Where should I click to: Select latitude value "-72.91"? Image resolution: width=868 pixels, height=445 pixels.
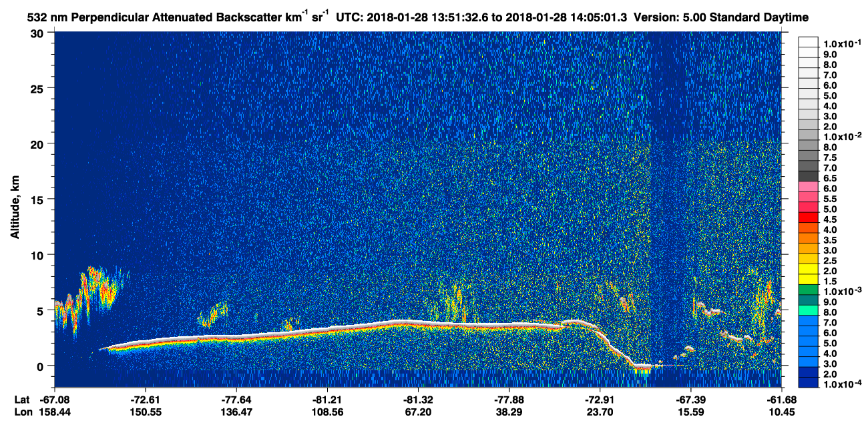[600, 400]
